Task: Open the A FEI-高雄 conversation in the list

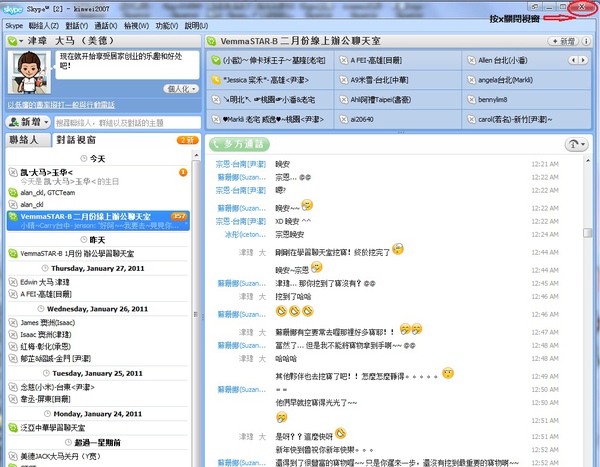Action: (x=98, y=294)
